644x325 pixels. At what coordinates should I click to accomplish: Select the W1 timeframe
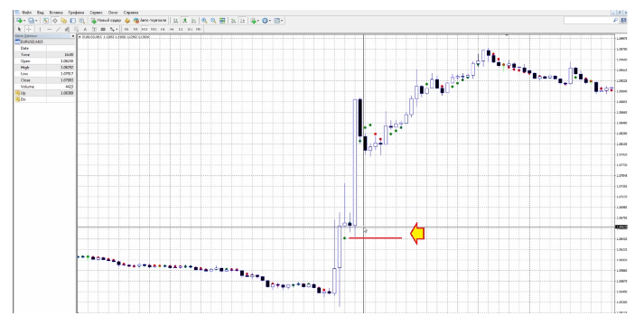click(x=190, y=29)
